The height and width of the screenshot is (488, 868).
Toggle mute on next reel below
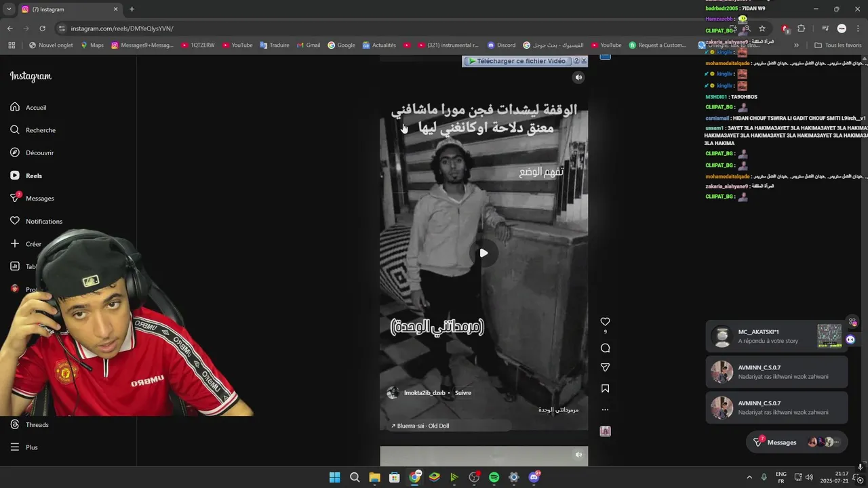(578, 455)
